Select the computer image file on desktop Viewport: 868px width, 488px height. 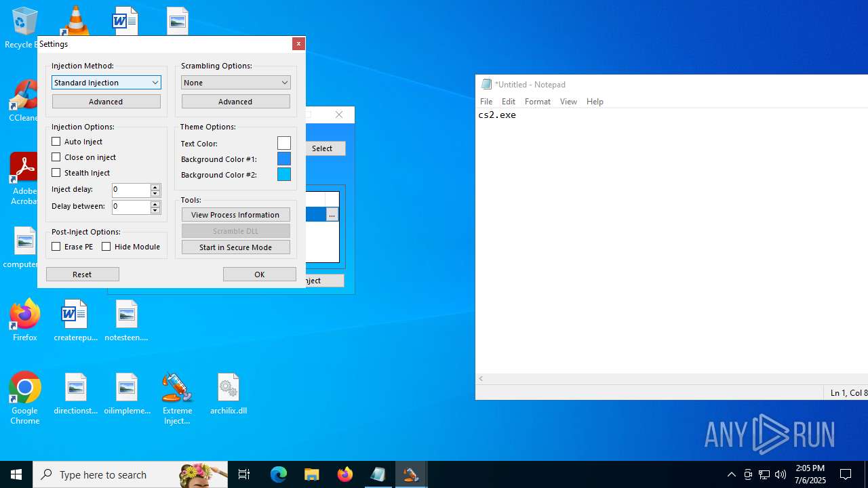23,247
